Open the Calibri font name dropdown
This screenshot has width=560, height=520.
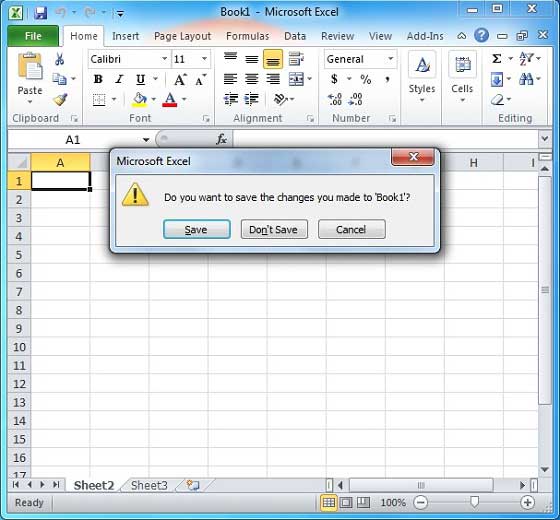[165, 59]
